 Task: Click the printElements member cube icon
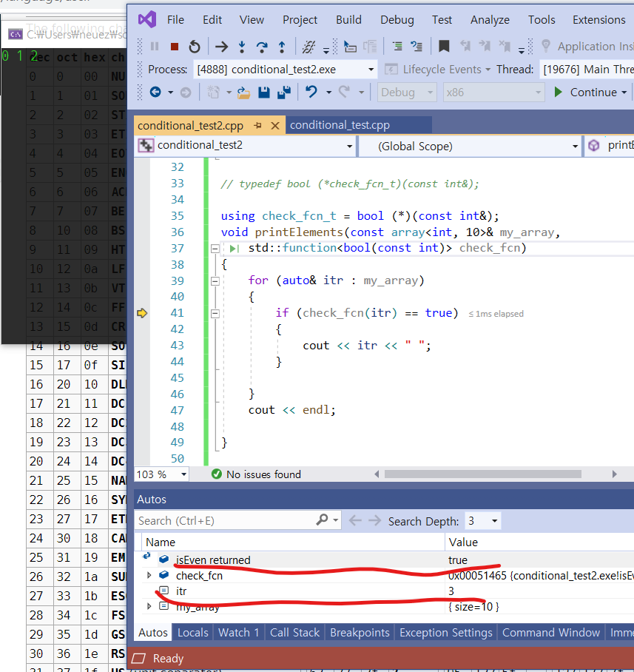[x=594, y=146]
